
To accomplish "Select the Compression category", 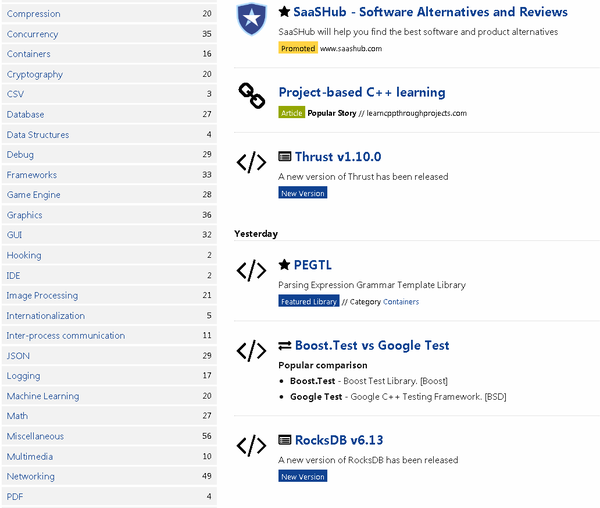I will pyautogui.click(x=109, y=14).
